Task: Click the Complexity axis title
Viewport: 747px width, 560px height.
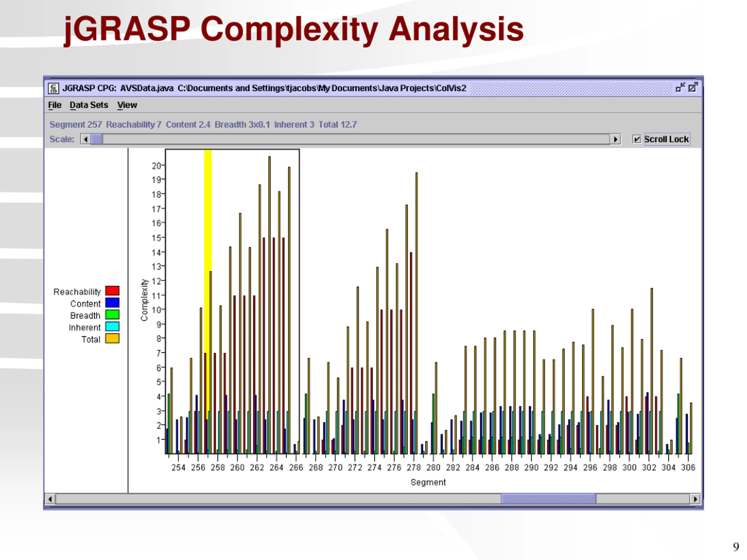Action: 144,300
